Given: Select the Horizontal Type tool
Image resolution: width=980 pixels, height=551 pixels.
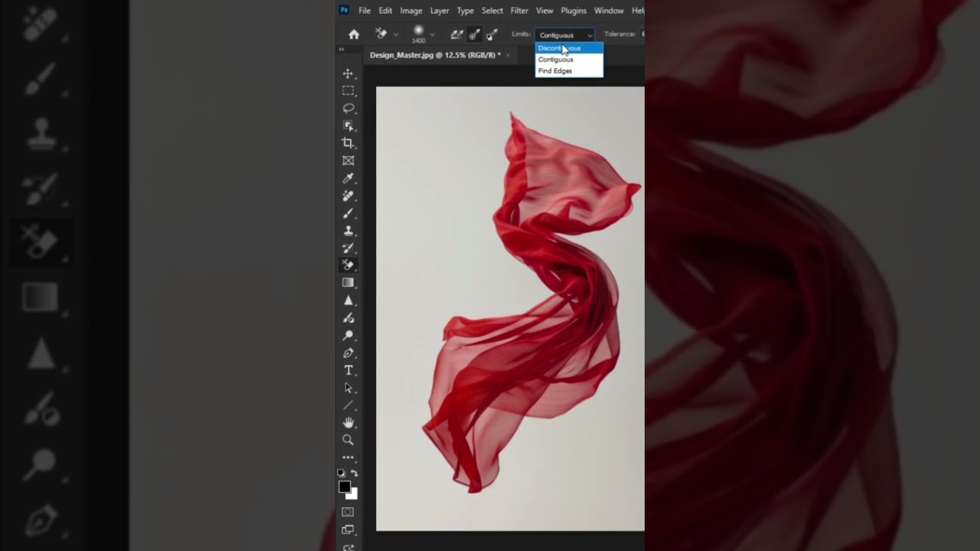Looking at the screenshot, I should point(348,370).
